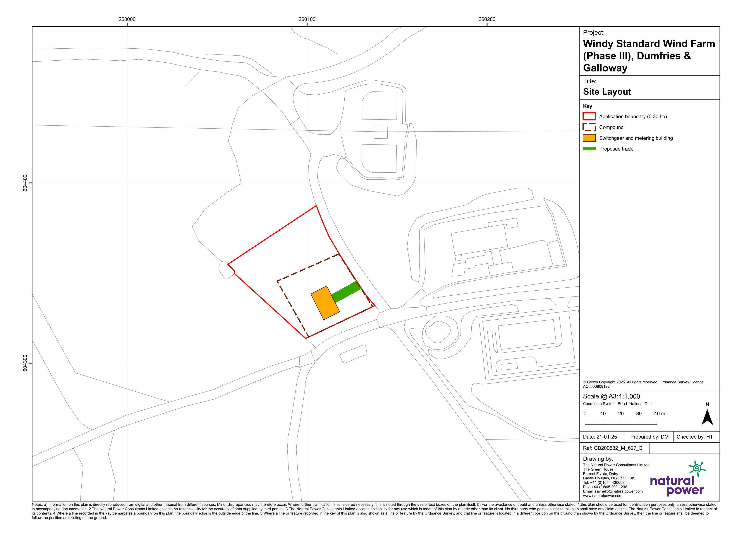Click the orange Switchgear building key swatch
This screenshot has height=535, width=756.
coord(589,138)
